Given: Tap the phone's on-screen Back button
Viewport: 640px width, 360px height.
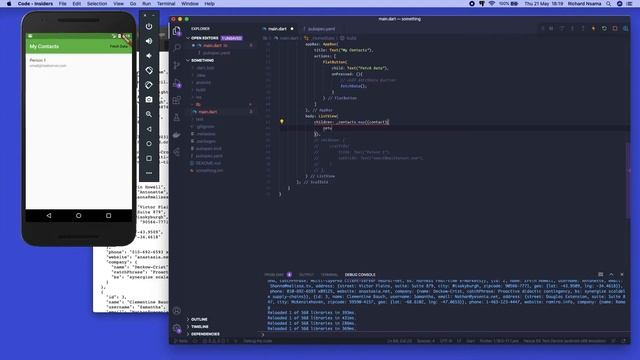Looking at the screenshot, I should pos(49,216).
